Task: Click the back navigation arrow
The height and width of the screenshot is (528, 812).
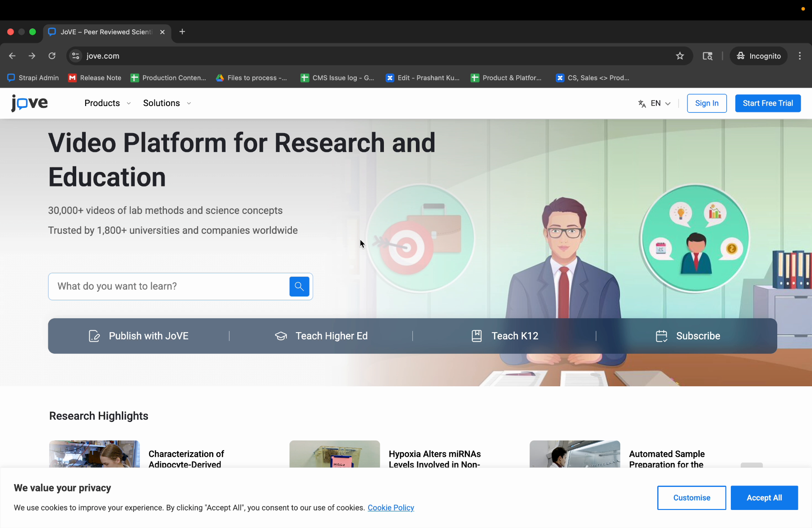Action: point(12,56)
